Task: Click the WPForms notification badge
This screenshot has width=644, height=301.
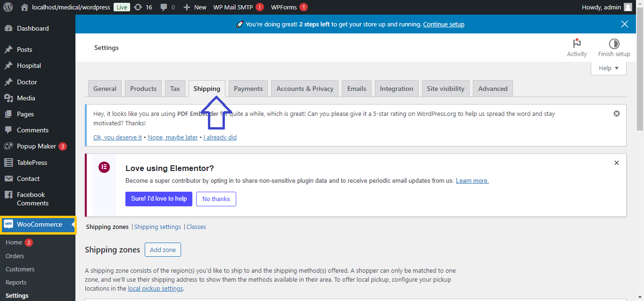Action: (304, 7)
